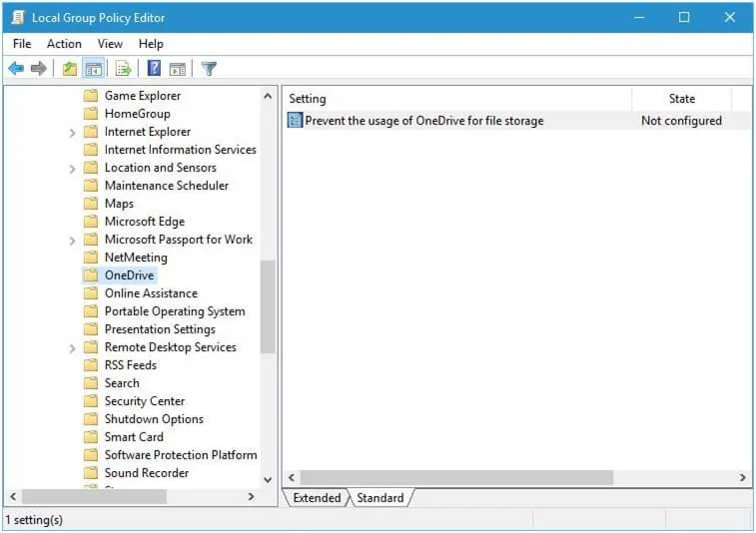Screen dimensions: 756x533
Task: Click the Filter funnel toolbar icon
Action: (x=209, y=69)
